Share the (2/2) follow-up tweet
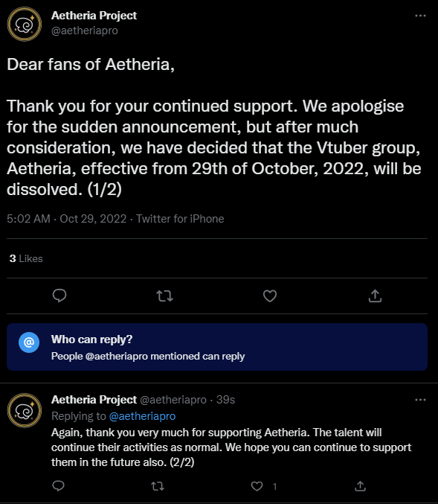The width and height of the screenshot is (438, 504). [360, 485]
